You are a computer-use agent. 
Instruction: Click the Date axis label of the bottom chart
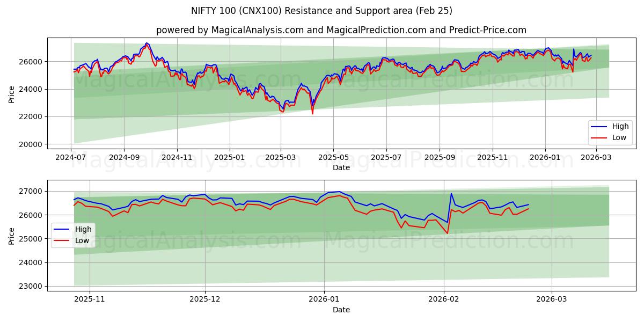pos(341,309)
